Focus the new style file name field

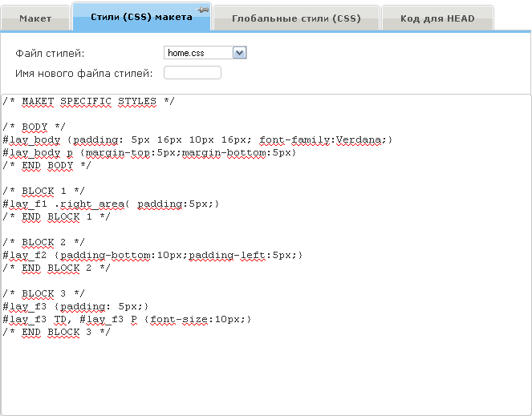[x=193, y=73]
